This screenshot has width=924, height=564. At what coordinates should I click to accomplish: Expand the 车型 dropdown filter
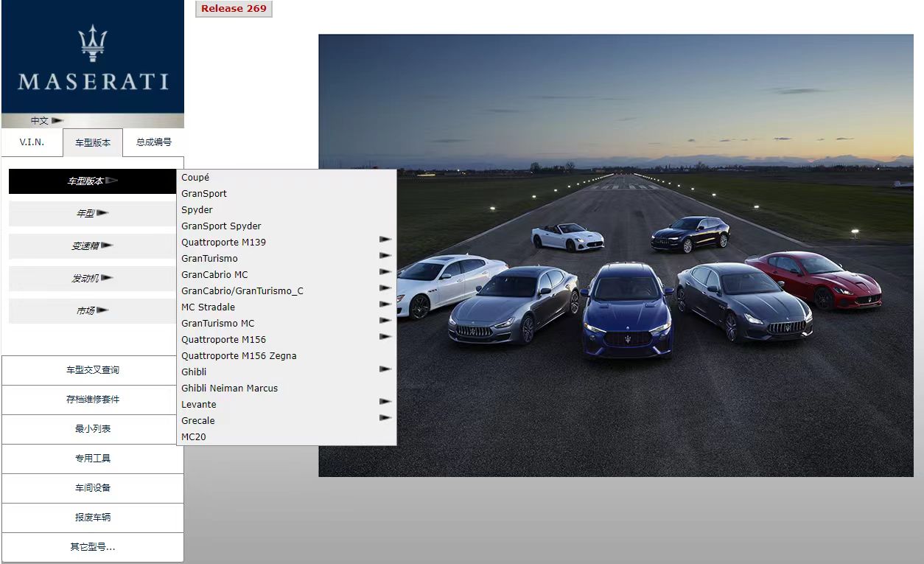92,214
